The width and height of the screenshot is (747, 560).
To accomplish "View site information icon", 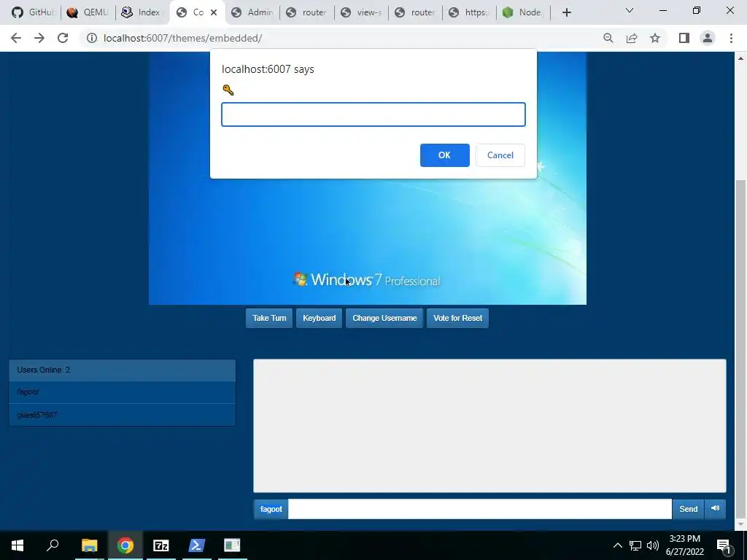I will click(x=91, y=38).
